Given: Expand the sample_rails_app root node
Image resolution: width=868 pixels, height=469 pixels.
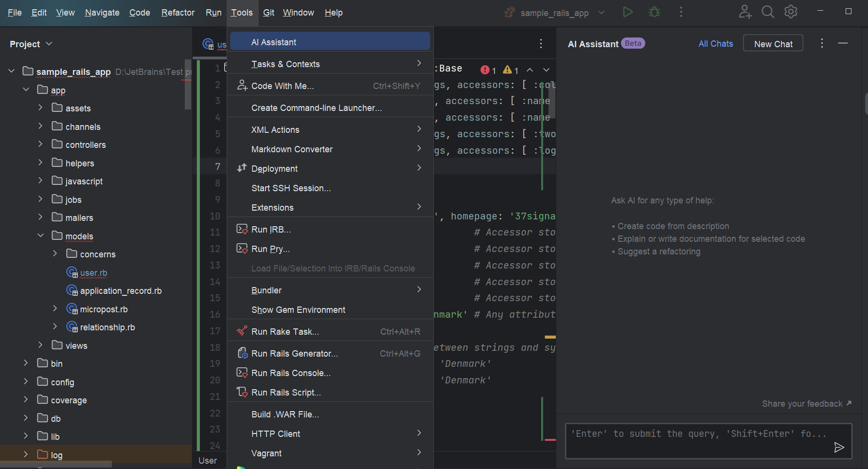Looking at the screenshot, I should (x=11, y=71).
